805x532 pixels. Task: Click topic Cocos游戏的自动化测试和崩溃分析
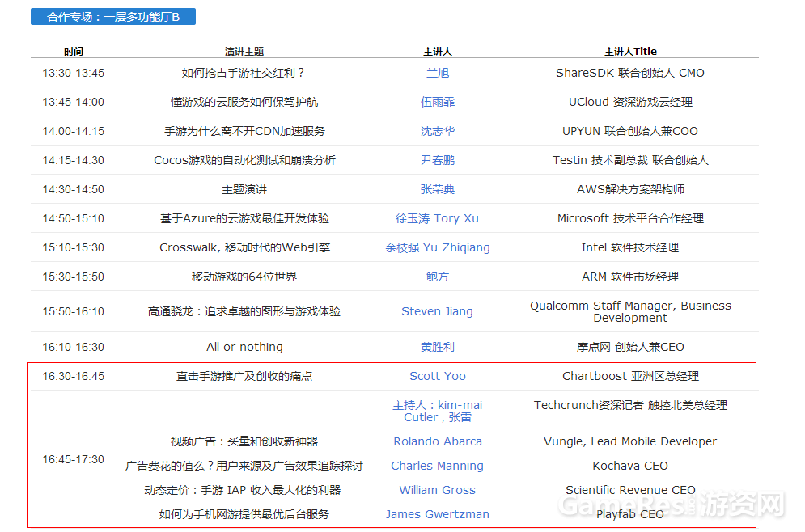244,161
